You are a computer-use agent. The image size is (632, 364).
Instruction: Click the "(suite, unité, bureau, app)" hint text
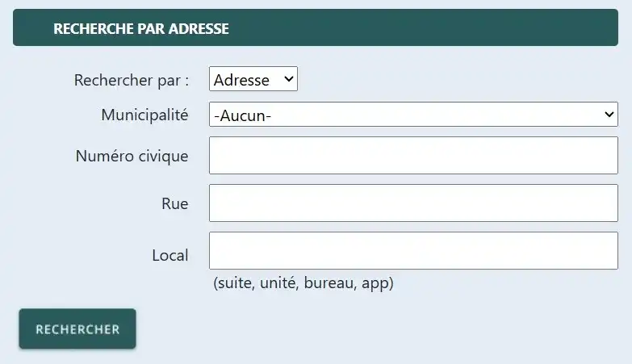303,283
